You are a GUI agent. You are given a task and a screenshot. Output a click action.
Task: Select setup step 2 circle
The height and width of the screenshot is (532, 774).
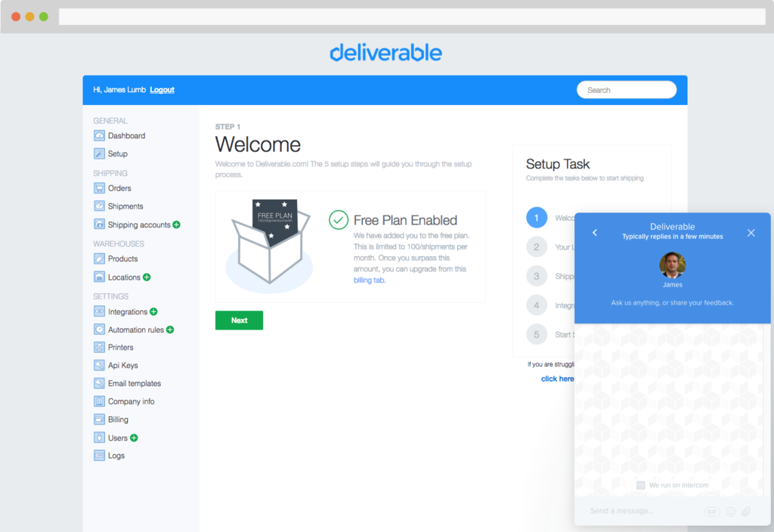(x=537, y=247)
